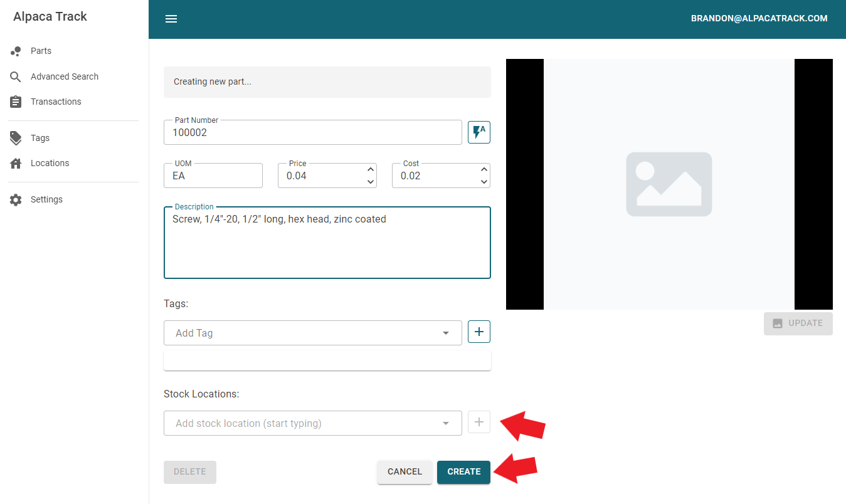
Task: Increase the Price value with up arrow
Action: tap(371, 169)
